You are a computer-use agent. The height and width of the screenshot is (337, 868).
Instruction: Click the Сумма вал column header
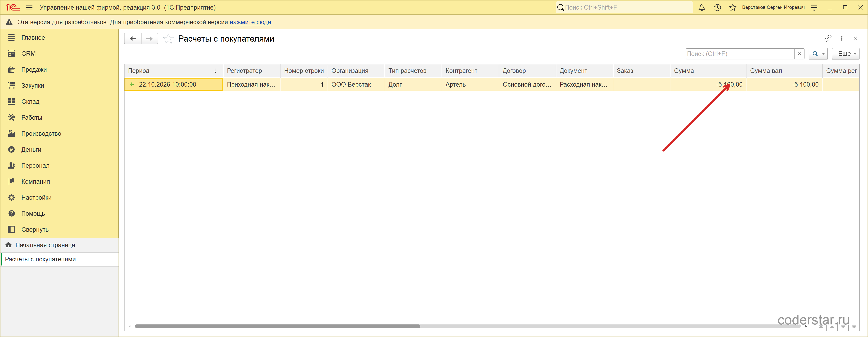point(784,71)
